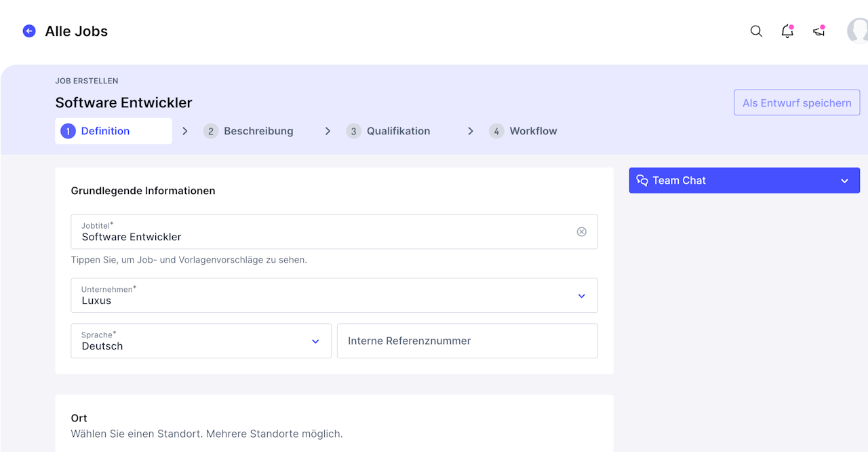The height and width of the screenshot is (452, 868).
Task: Clear the Jobtitel field with X icon
Action: tap(581, 232)
